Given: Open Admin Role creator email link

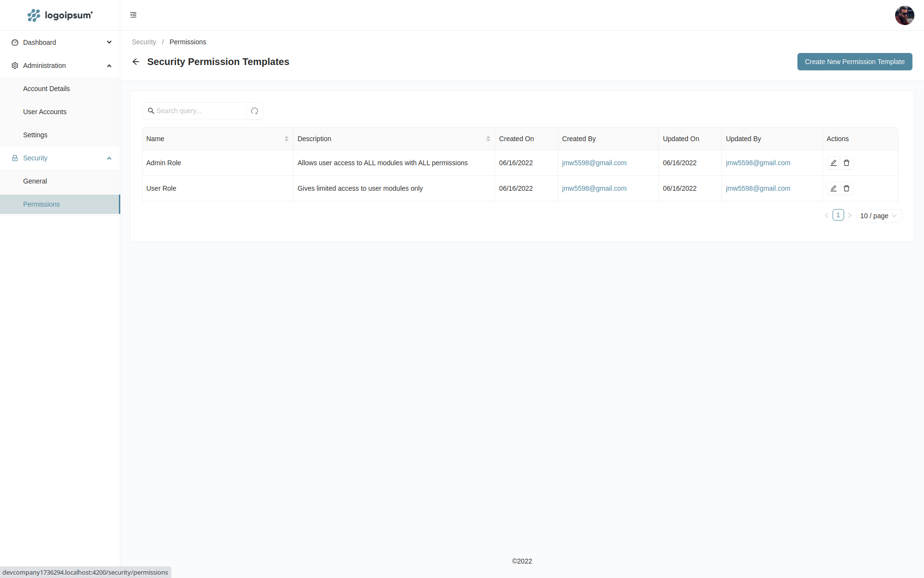Looking at the screenshot, I should coord(594,163).
